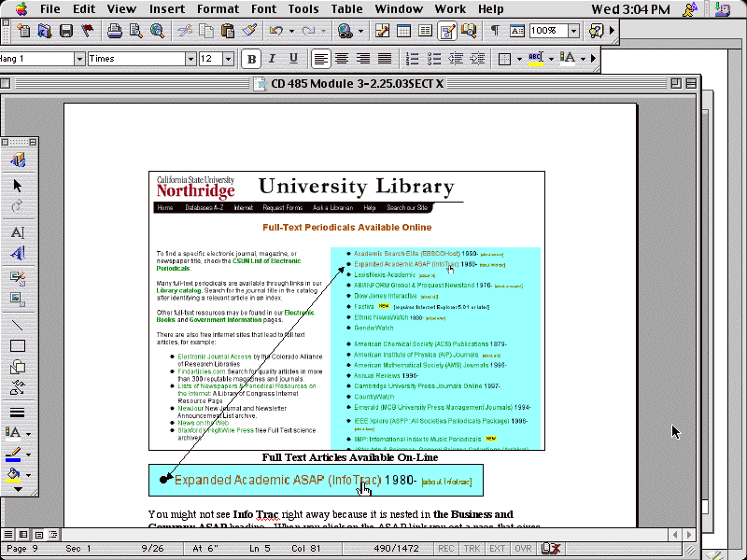Click Insert Picture From File in Drawing palette
747x560 pixels.
pos(18,300)
